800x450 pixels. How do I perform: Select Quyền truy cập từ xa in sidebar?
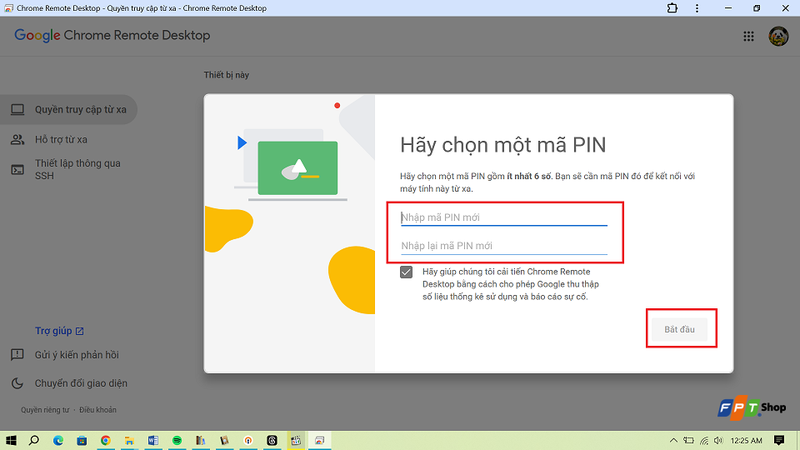pyautogui.click(x=68, y=109)
